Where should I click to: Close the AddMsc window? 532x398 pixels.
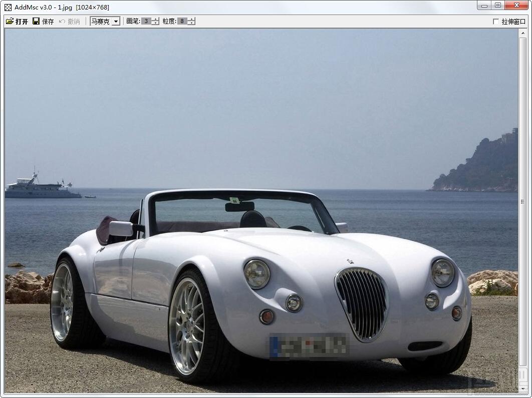[516, 6]
